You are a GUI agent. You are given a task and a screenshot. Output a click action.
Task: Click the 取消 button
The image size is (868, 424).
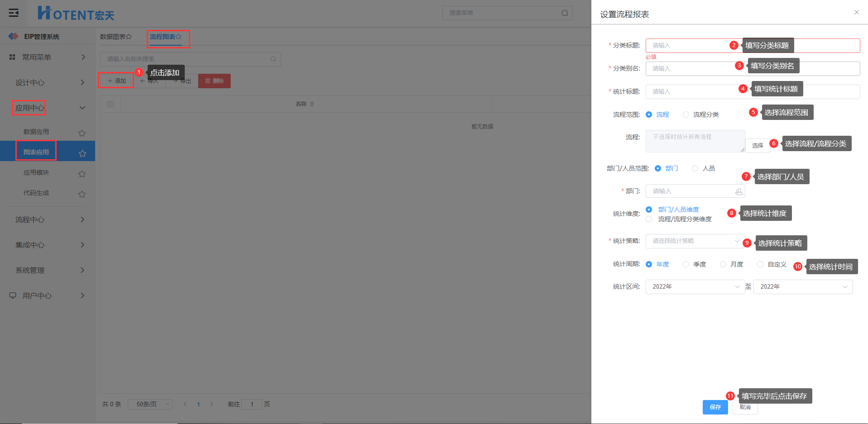(x=745, y=407)
